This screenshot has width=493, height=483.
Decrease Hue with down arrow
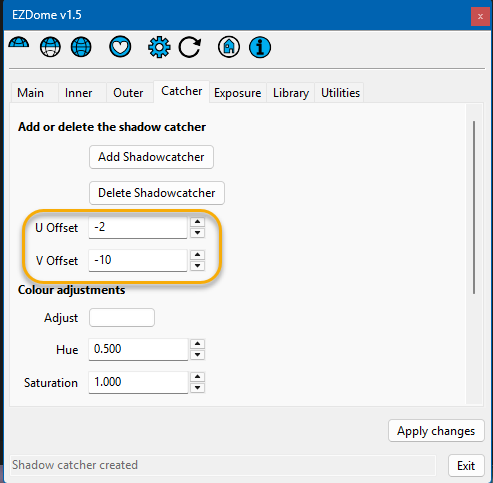[197, 355]
